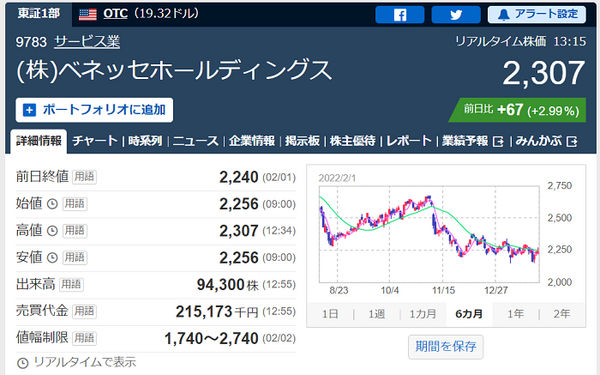Click リアルタイム株価 13:15 timestamp
This screenshot has height=375, width=600.
[x=520, y=41]
